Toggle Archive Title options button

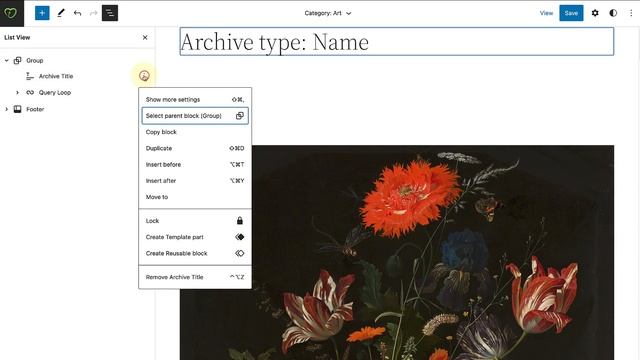pyautogui.click(x=144, y=76)
